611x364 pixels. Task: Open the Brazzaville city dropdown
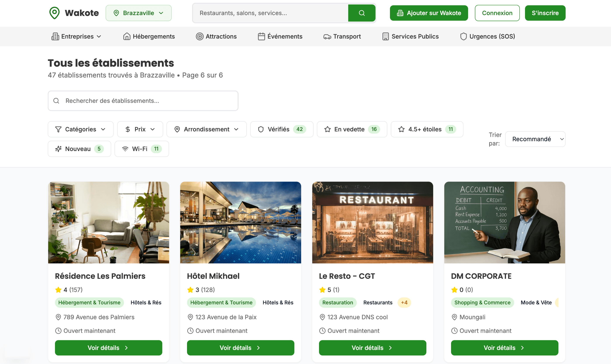(138, 13)
